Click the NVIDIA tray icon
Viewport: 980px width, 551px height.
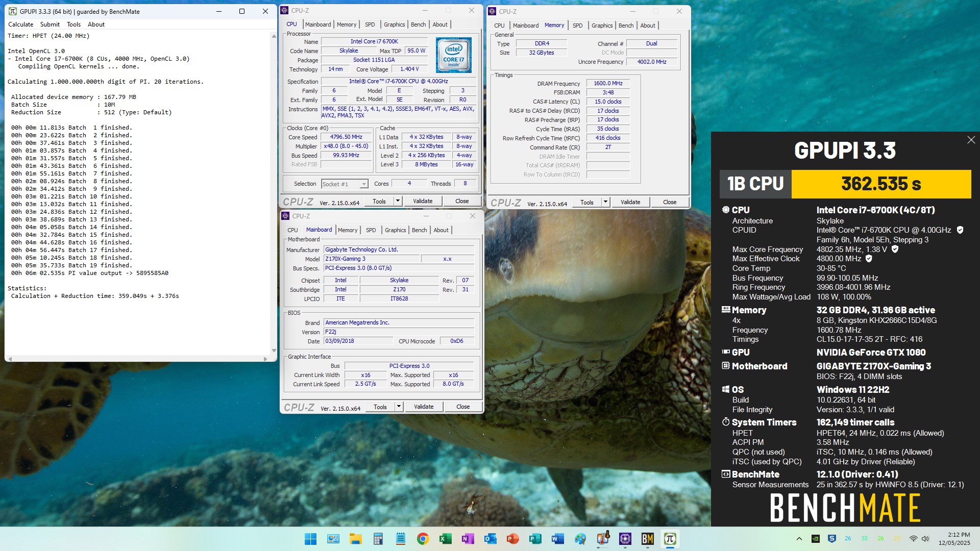coord(816,539)
